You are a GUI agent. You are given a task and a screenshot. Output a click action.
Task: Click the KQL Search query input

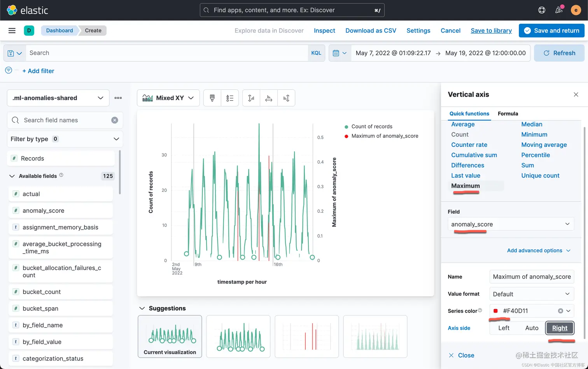click(x=167, y=53)
